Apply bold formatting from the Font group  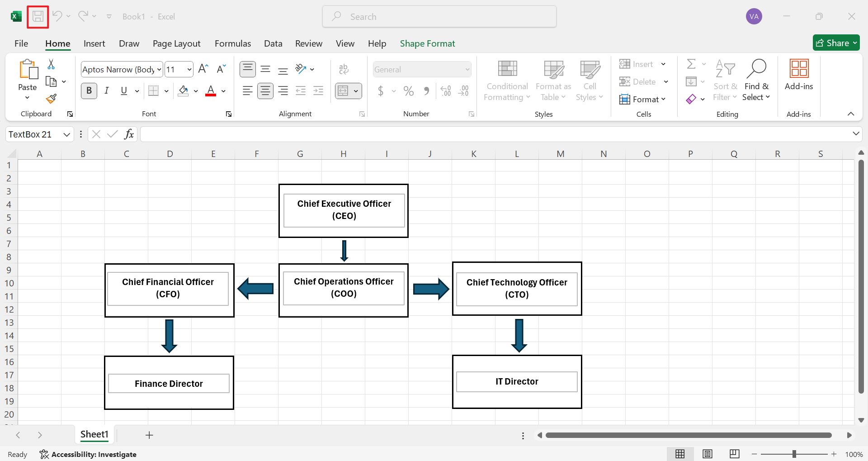point(89,90)
